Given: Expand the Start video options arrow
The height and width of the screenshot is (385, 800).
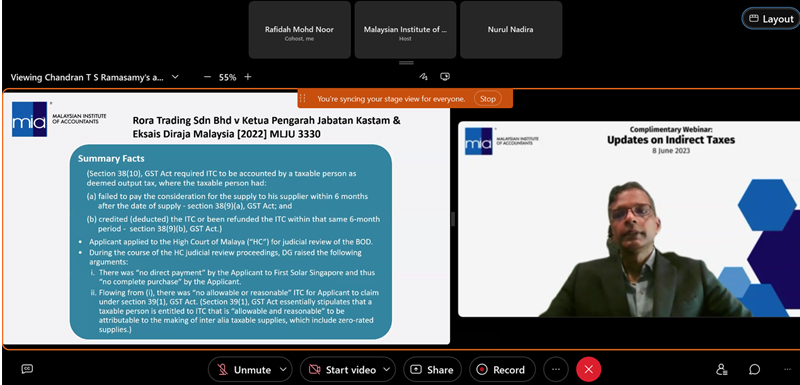Looking at the screenshot, I should pos(386,369).
